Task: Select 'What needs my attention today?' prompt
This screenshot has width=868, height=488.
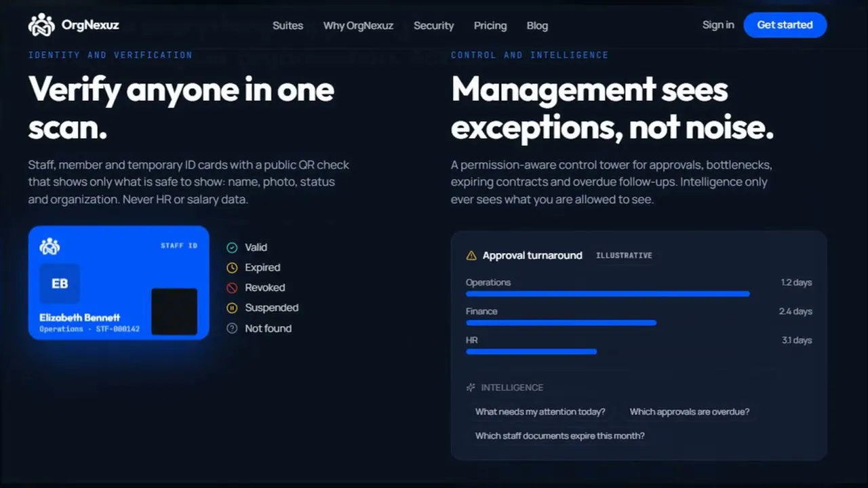Action: tap(540, 411)
